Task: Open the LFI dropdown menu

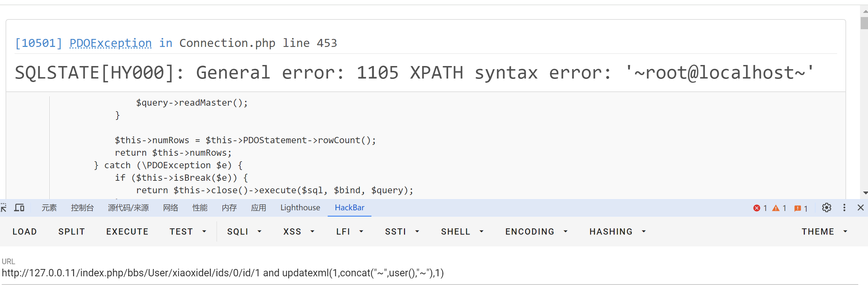Action: coord(350,232)
